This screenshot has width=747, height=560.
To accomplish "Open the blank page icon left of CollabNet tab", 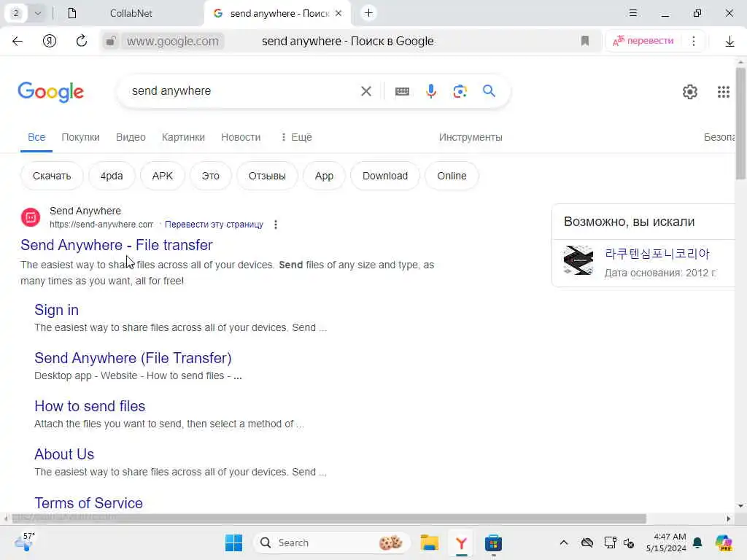I will pos(72,13).
